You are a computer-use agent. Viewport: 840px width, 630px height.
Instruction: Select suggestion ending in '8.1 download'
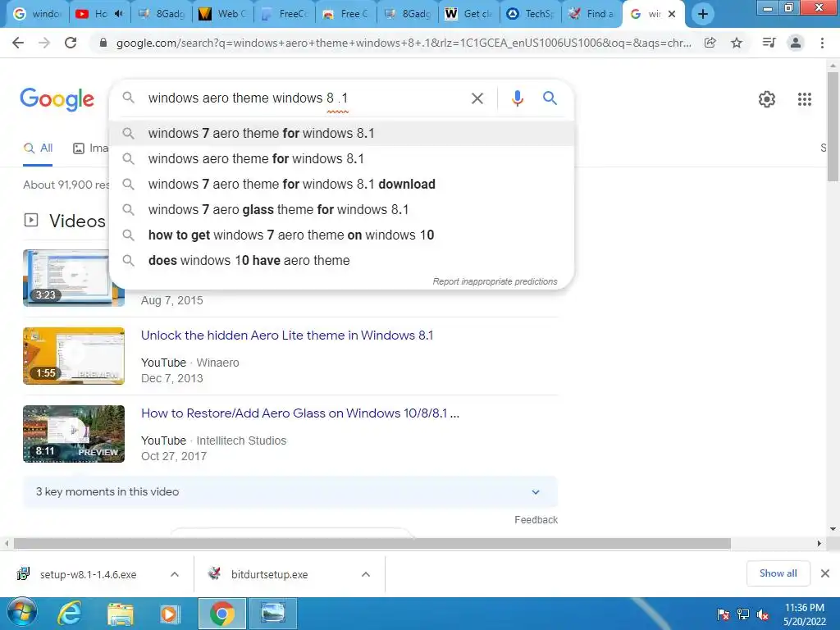click(342, 185)
